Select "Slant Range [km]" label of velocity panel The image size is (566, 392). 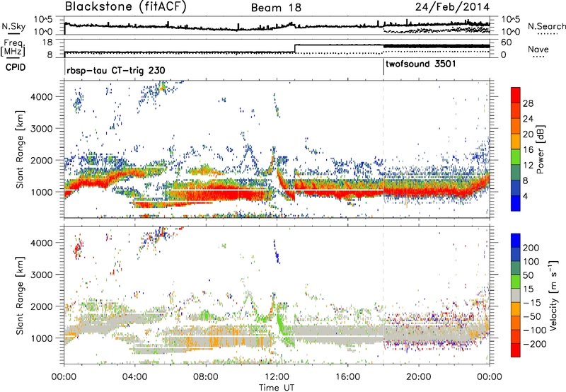20,295
